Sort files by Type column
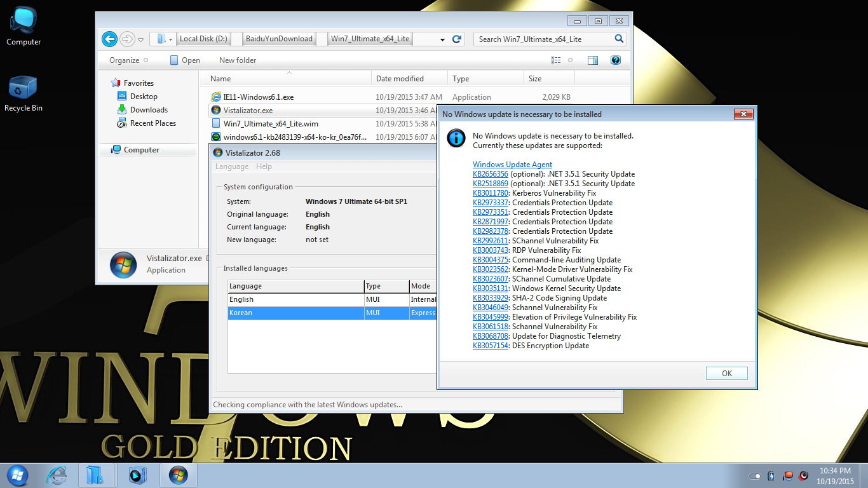Image resolution: width=868 pixels, height=488 pixels. (485, 79)
